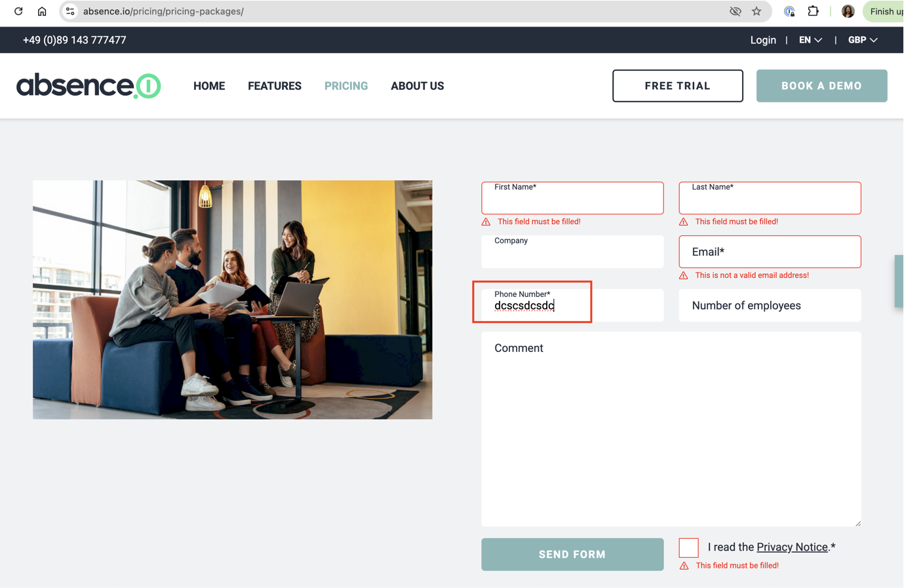
Task: Click warning icon under Last Name field
Action: (x=683, y=222)
